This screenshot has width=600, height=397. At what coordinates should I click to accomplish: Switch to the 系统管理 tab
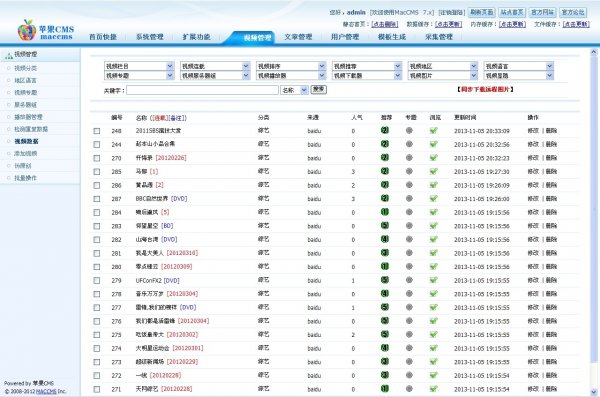[x=150, y=37]
